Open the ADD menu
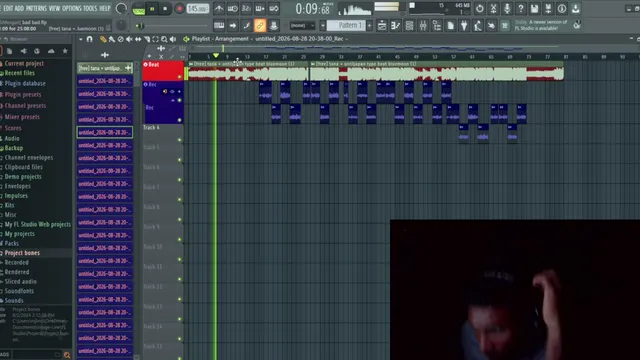 coord(19,8)
